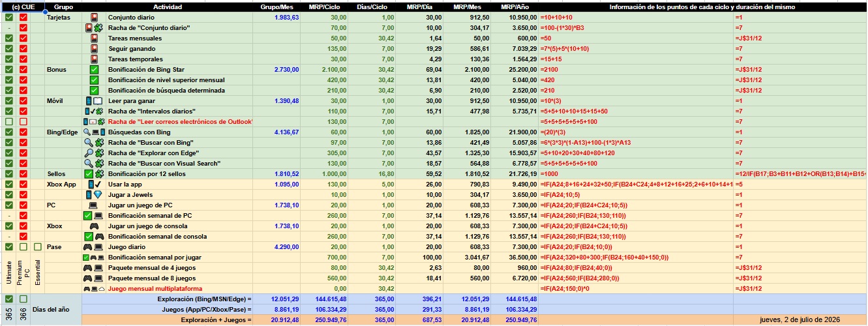
Task: Click the card icon beside Tareas mensuales
Action: [x=94, y=38]
